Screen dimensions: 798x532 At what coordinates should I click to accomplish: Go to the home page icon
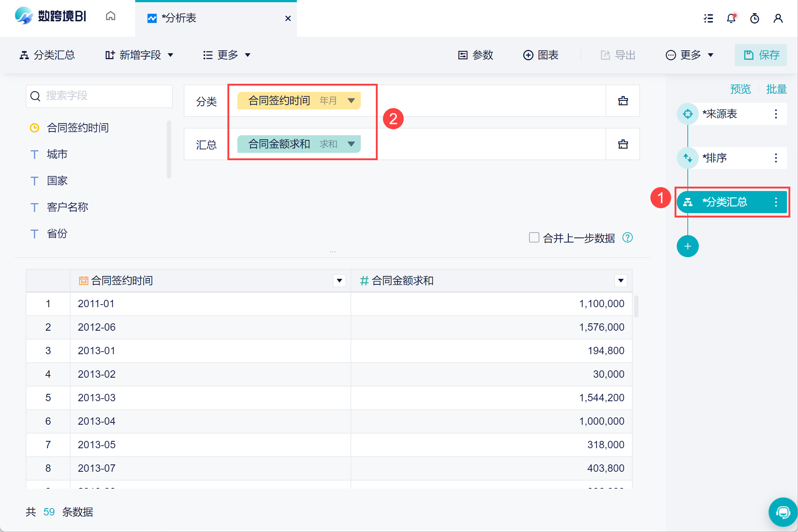pyautogui.click(x=111, y=16)
